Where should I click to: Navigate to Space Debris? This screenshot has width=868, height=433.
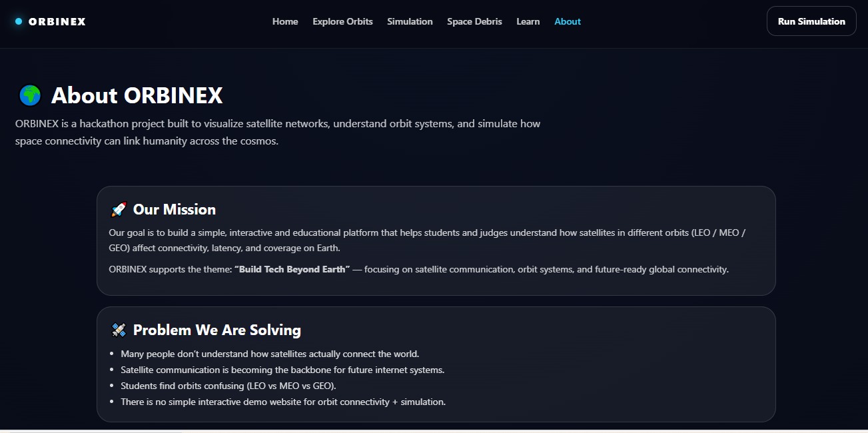[x=474, y=21]
